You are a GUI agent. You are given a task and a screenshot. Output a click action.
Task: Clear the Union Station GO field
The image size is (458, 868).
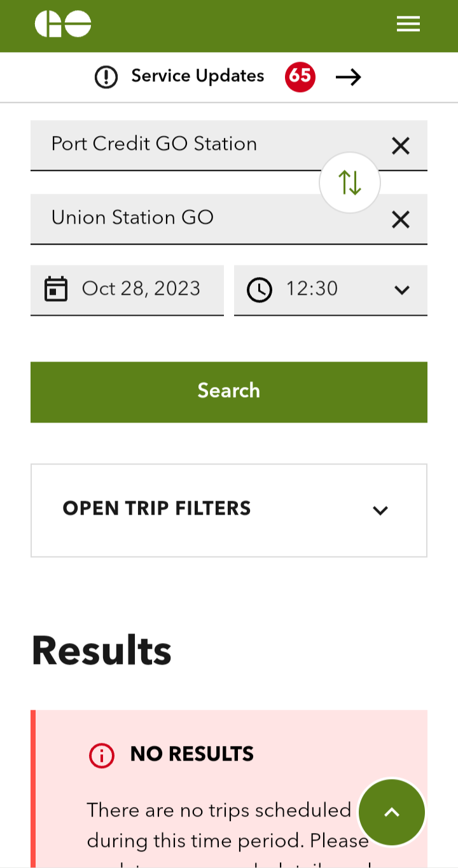pos(400,220)
